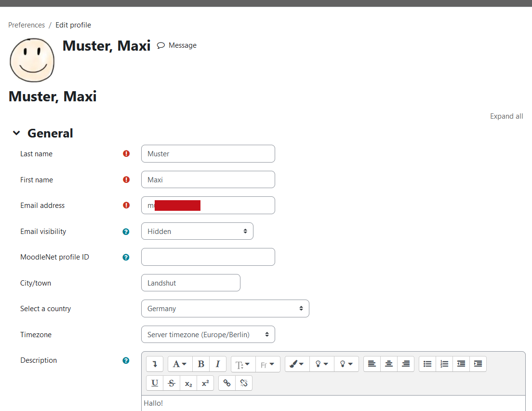Open the Select a country dropdown
The height and width of the screenshot is (411, 532).
pos(225,309)
